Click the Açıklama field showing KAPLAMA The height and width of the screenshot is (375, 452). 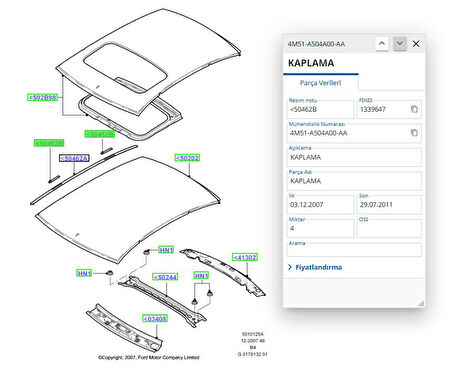click(354, 157)
